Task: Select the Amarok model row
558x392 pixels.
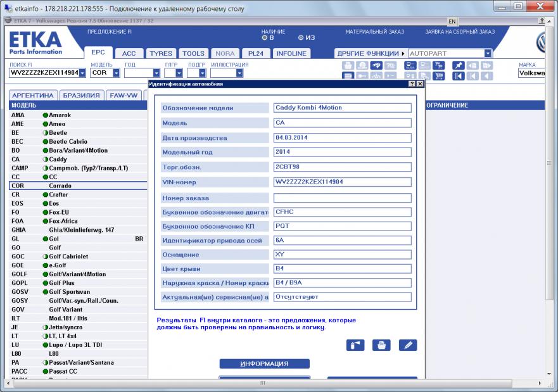Action: [x=78, y=115]
